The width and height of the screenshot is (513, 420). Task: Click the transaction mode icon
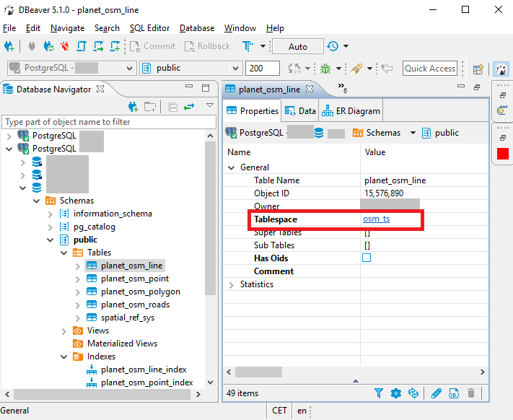pos(247,46)
